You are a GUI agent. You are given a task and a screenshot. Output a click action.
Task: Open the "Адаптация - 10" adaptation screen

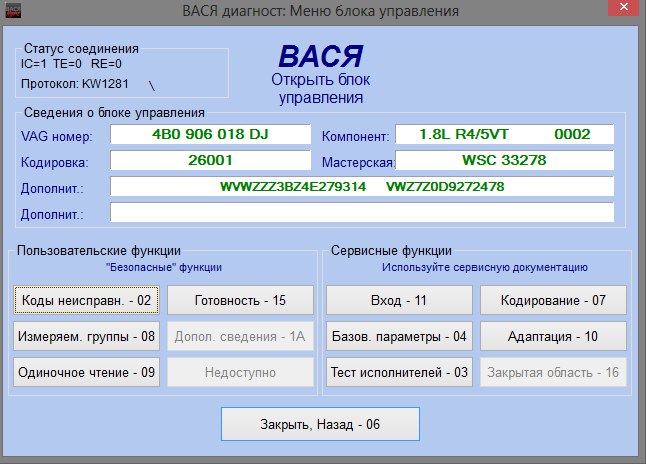[x=553, y=336]
